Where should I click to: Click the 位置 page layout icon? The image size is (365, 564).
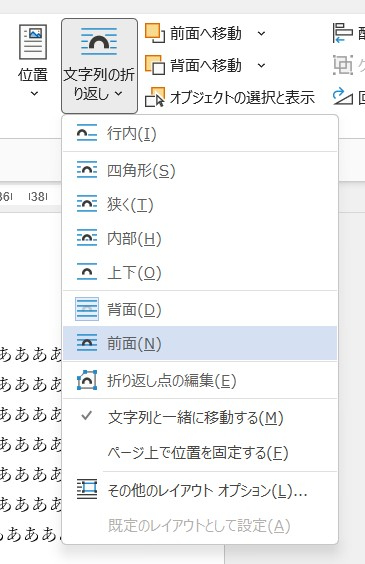pyautogui.click(x=33, y=42)
